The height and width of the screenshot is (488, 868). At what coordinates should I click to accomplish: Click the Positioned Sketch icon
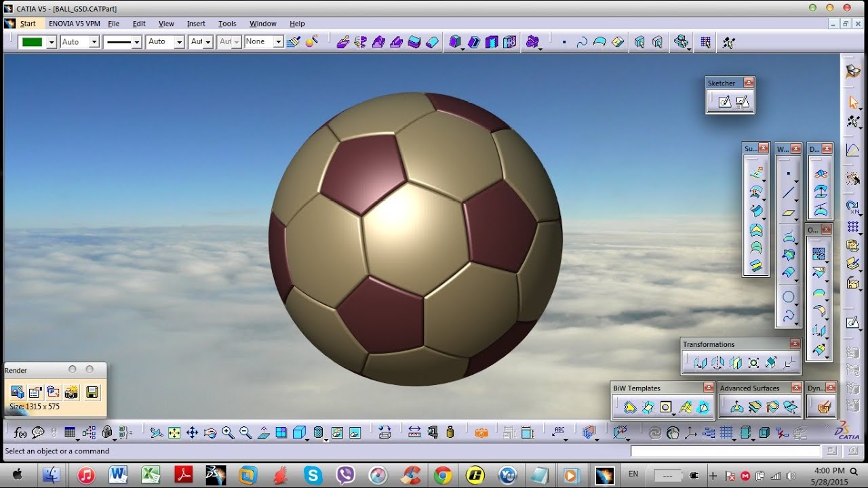[x=743, y=102]
